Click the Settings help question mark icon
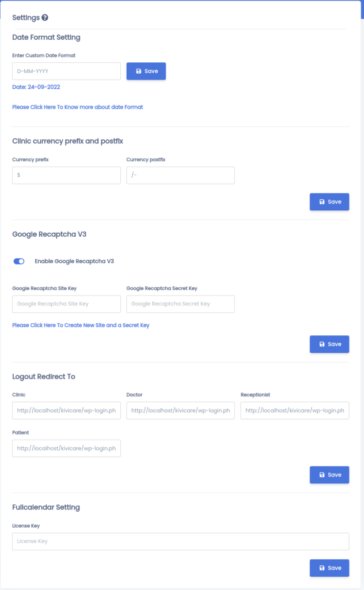Image resolution: width=364 pixels, height=590 pixels. pyautogui.click(x=45, y=18)
